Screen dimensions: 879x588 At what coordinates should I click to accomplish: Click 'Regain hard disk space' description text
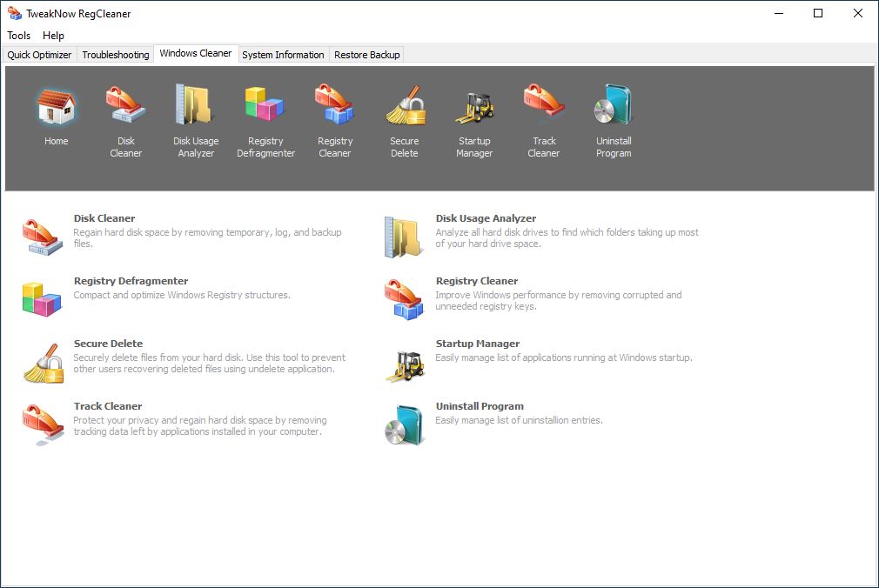click(x=207, y=238)
